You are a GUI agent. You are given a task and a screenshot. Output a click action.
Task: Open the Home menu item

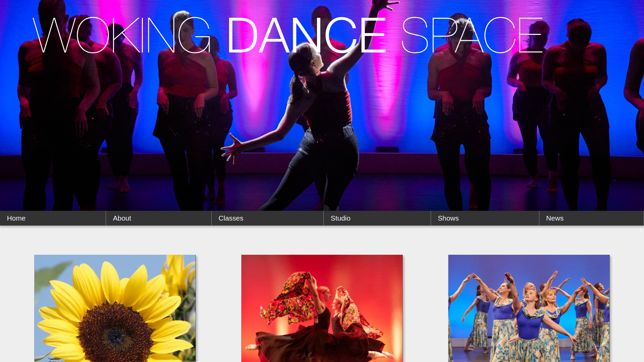(53, 218)
